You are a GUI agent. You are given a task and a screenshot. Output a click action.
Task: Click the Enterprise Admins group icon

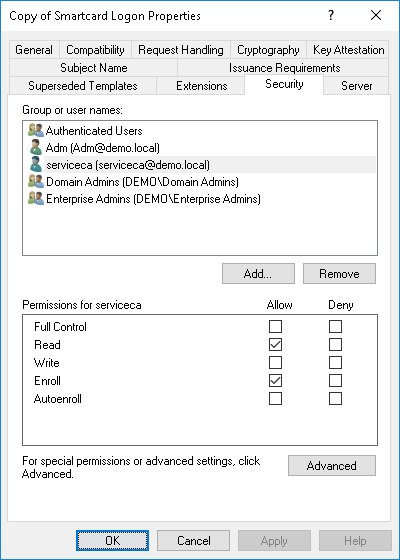[36, 199]
